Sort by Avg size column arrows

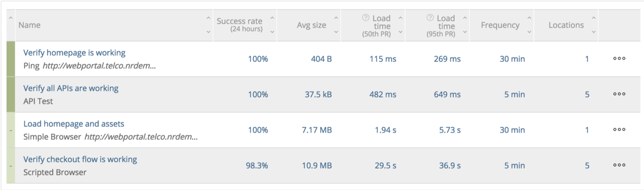click(336, 25)
